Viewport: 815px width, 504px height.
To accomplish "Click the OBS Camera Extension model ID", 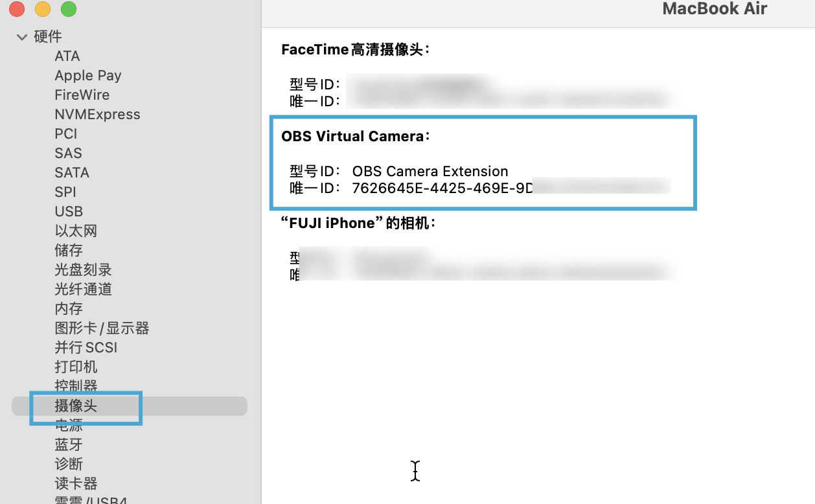I will click(430, 172).
